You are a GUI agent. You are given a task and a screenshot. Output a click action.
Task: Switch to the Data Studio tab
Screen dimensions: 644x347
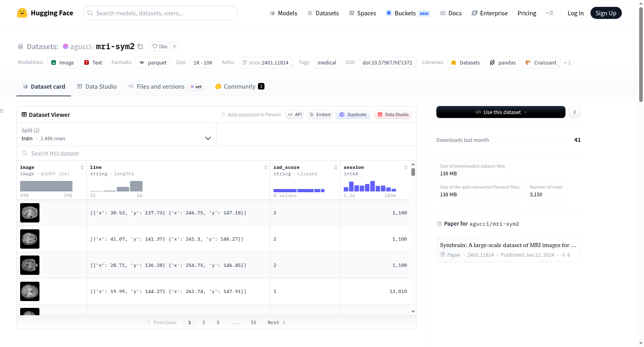97,86
